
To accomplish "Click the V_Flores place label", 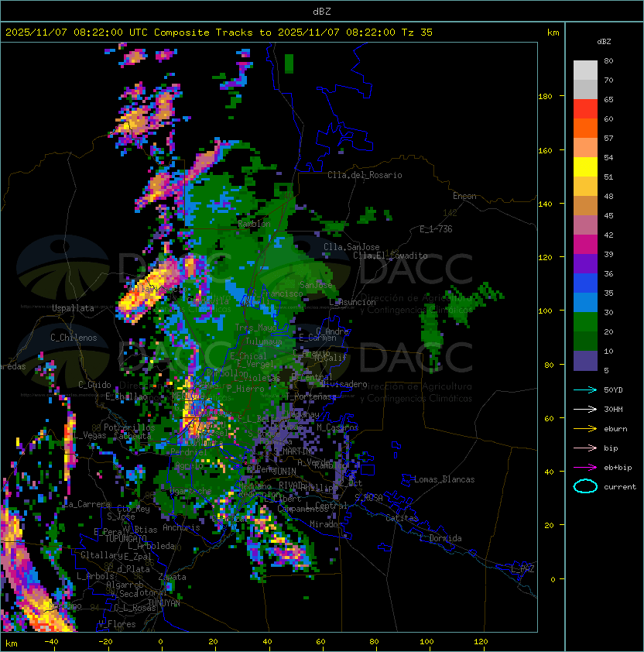I will tap(117, 623).
